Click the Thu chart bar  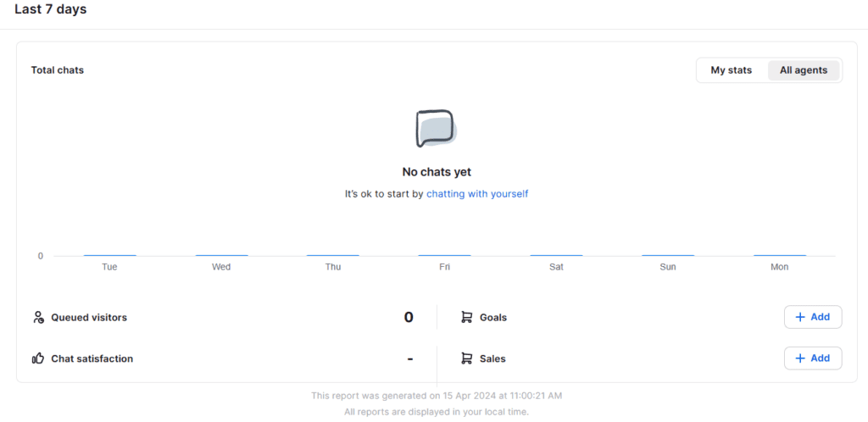[333, 255]
